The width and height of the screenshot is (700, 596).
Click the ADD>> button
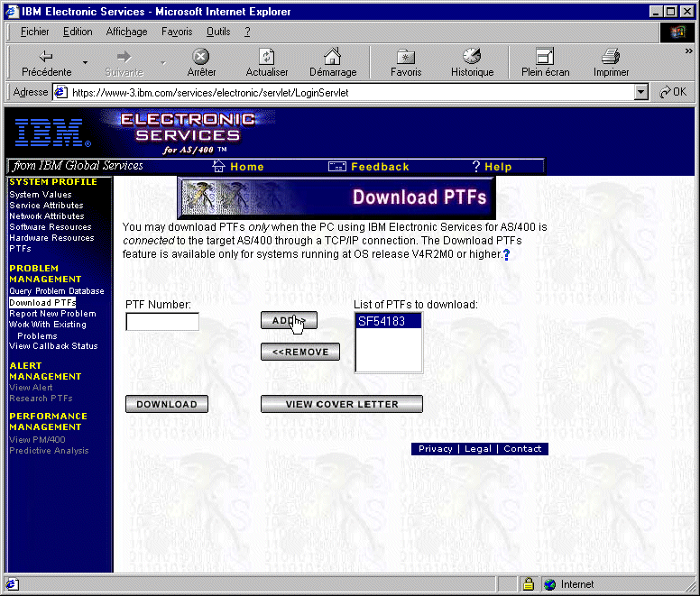pos(289,320)
